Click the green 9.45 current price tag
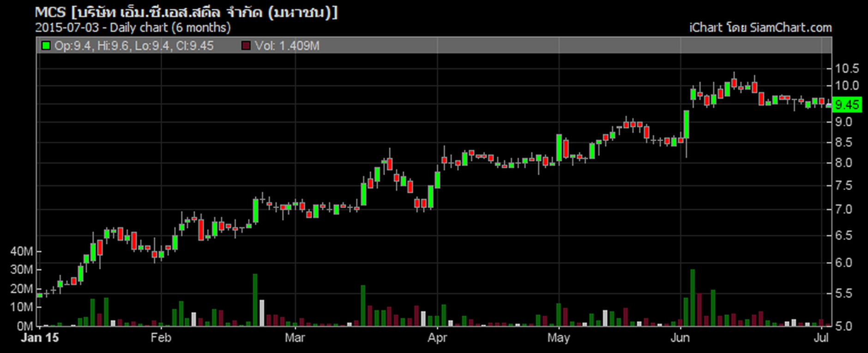868x353 pixels. tap(847, 104)
